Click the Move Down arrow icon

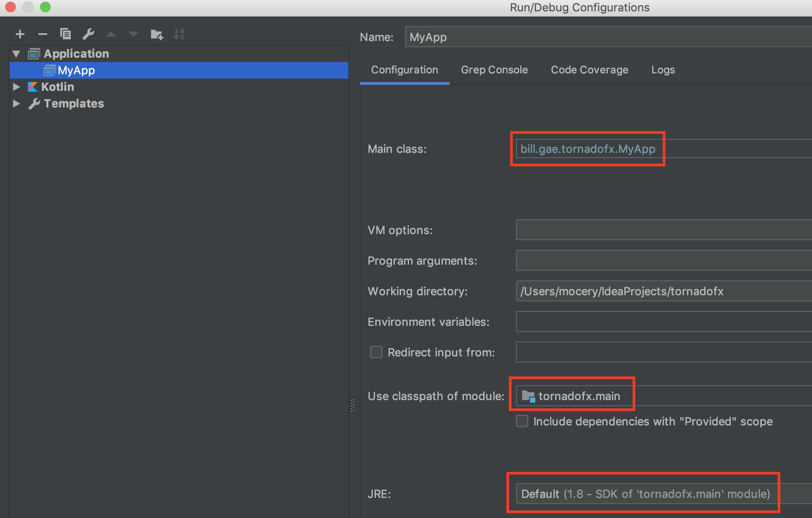134,34
